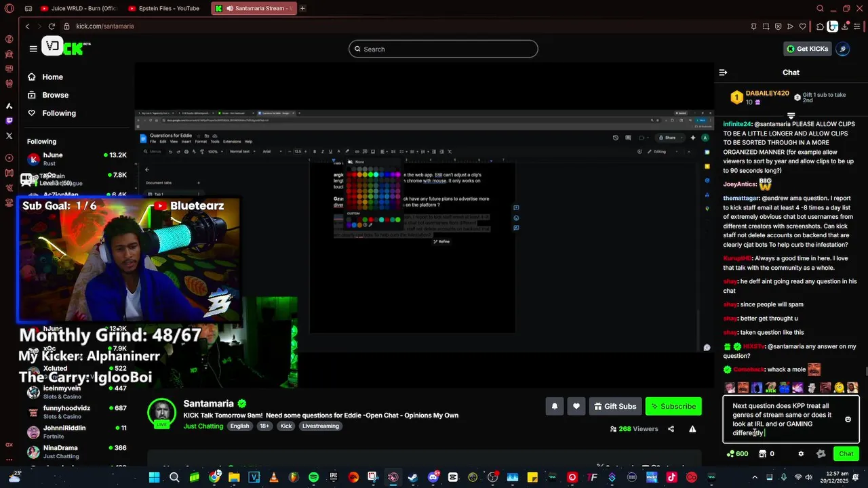Open a new browser tab
This screenshot has height=488, width=868.
click(x=302, y=8)
